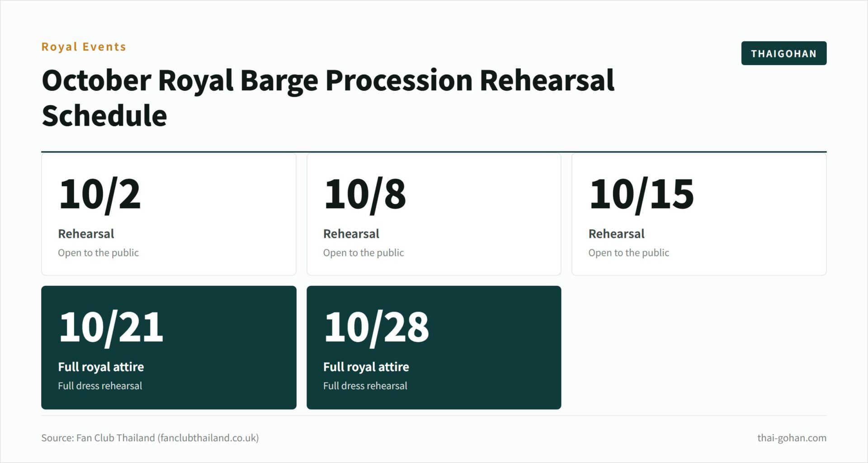This screenshot has width=868, height=463.
Task: Click the 'Source: Fan Club Thailand' footer text
Action: click(x=150, y=438)
